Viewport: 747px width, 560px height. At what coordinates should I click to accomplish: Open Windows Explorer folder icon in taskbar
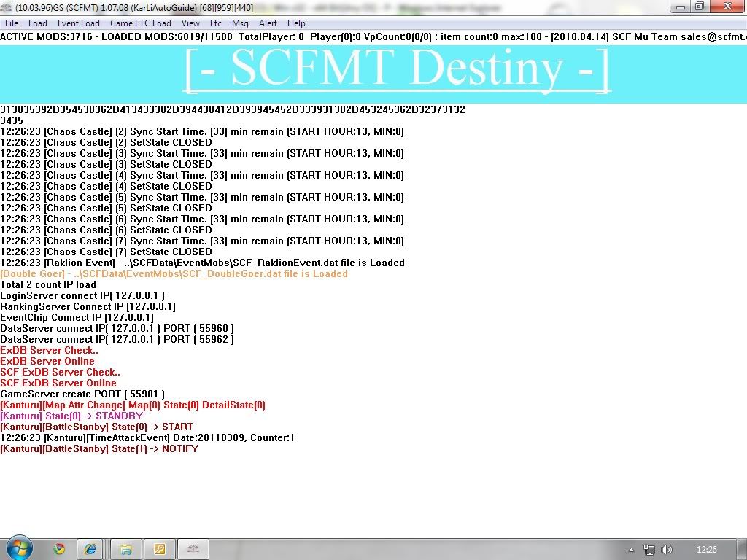coord(125,549)
